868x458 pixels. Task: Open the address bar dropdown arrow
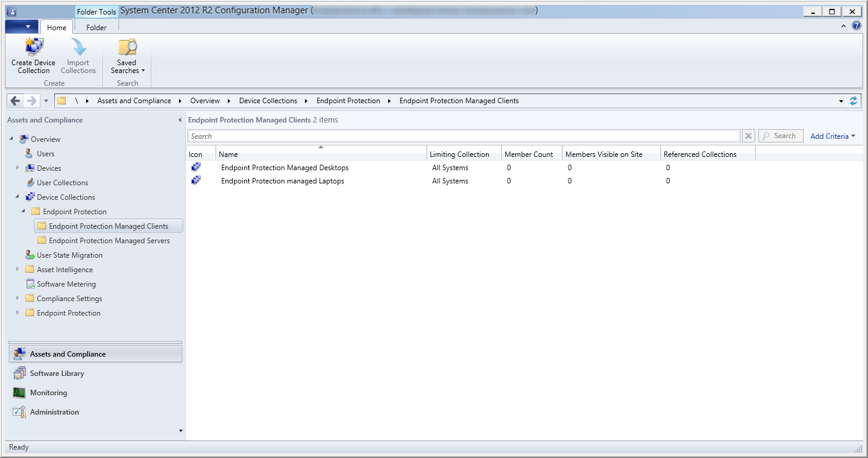pos(841,101)
